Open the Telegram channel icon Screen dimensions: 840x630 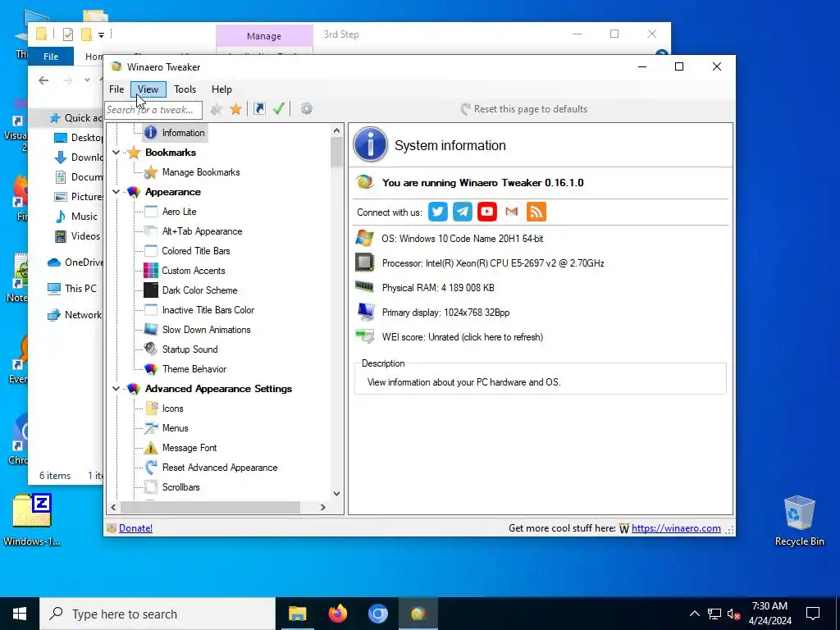463,212
